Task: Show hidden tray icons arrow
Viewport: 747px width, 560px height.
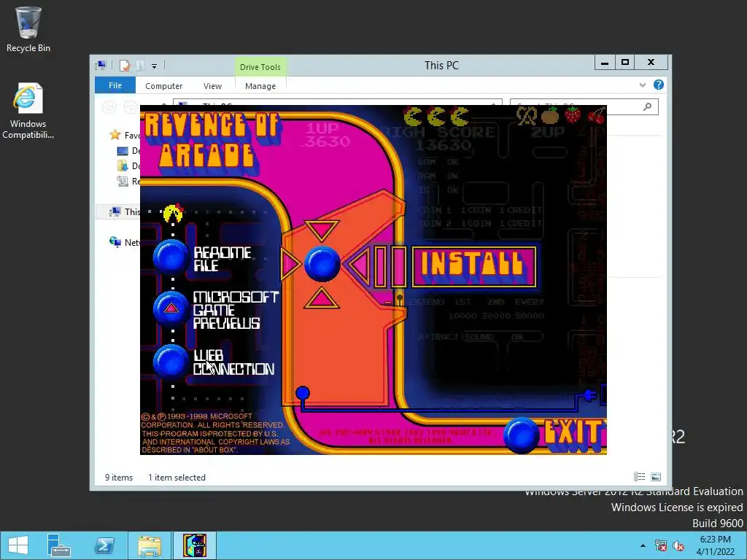Action: click(643, 545)
